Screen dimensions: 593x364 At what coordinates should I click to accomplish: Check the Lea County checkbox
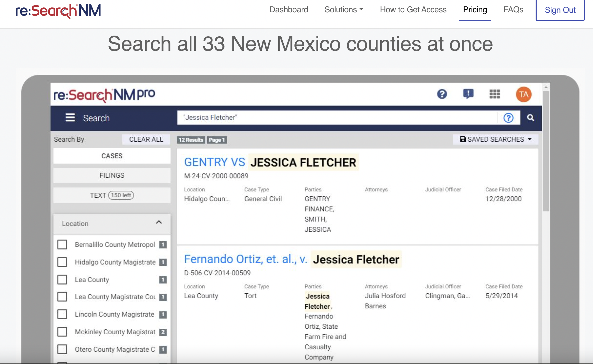[x=62, y=280]
